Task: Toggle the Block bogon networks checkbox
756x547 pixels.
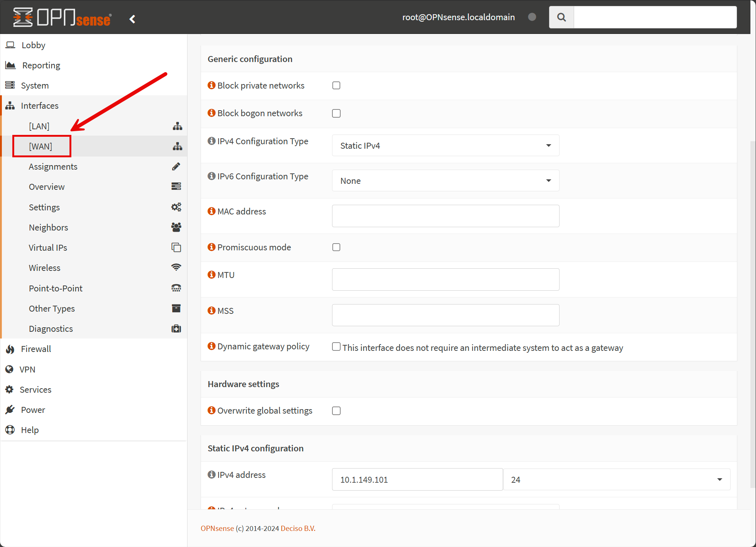Action: [x=336, y=113]
